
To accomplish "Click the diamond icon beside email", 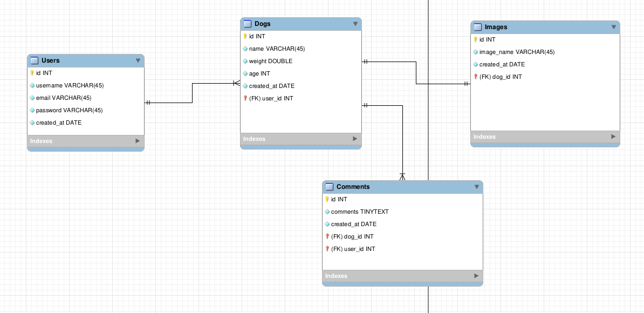I will point(32,98).
